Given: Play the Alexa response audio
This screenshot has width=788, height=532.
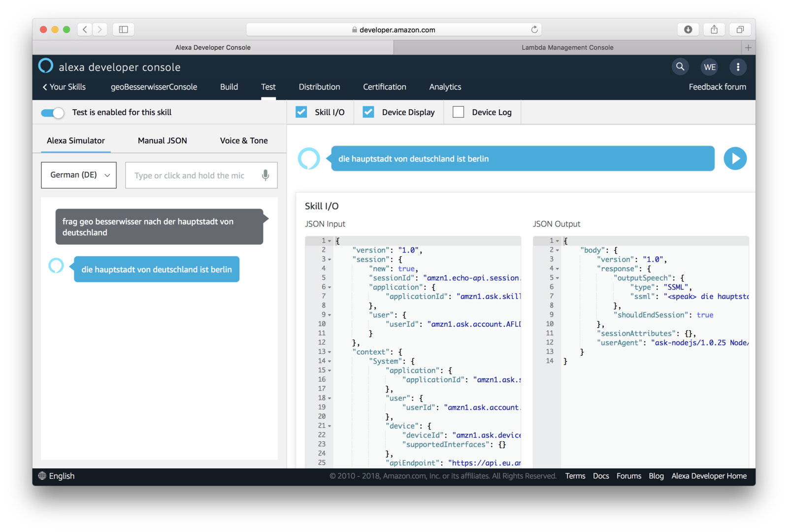Looking at the screenshot, I should (735, 158).
